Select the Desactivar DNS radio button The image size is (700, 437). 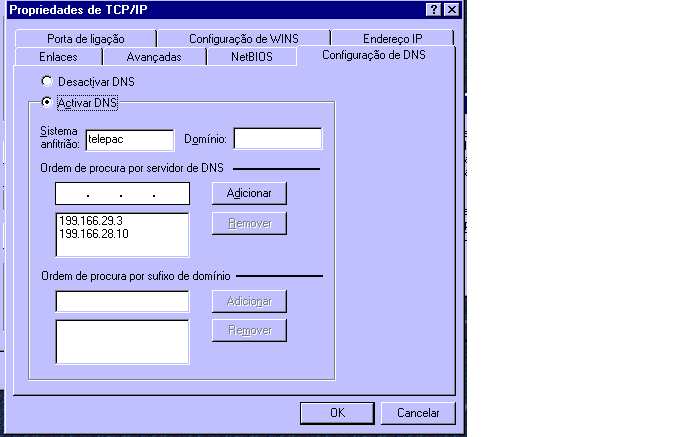click(47, 81)
